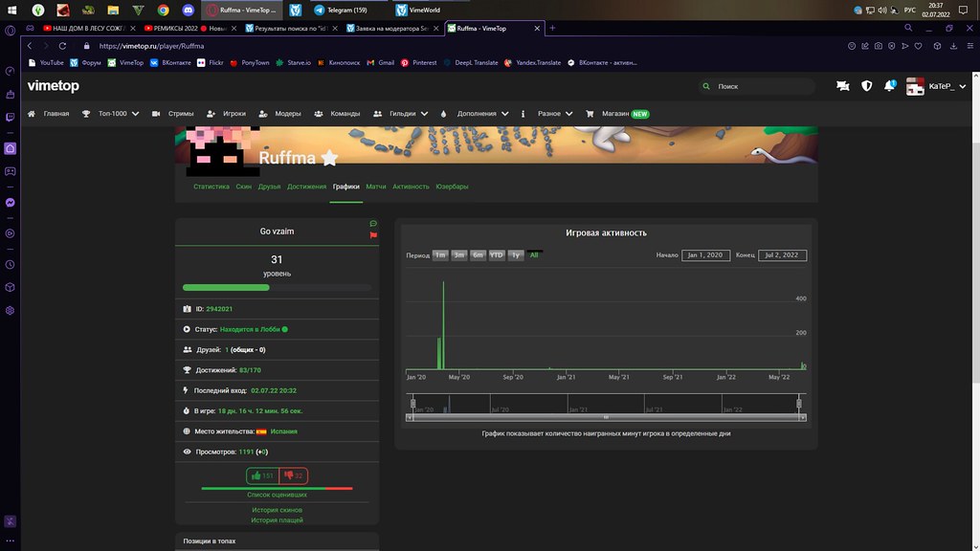This screenshot has height=551, width=980.
Task: Select the 1m period range button
Action: 440,255
